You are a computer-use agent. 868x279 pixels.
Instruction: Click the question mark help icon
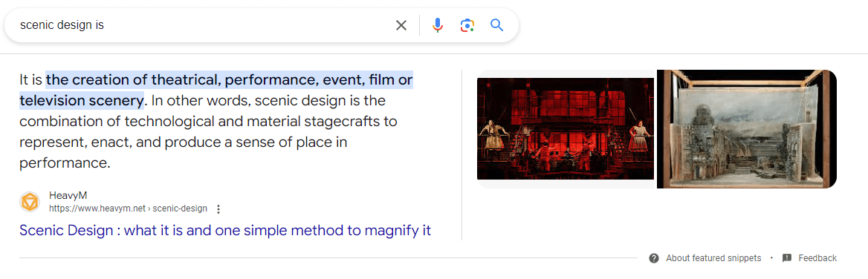(x=654, y=258)
